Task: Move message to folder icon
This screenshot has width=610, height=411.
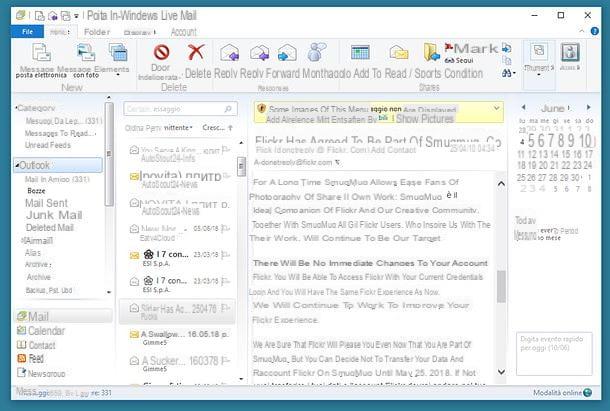Action: tap(431, 52)
